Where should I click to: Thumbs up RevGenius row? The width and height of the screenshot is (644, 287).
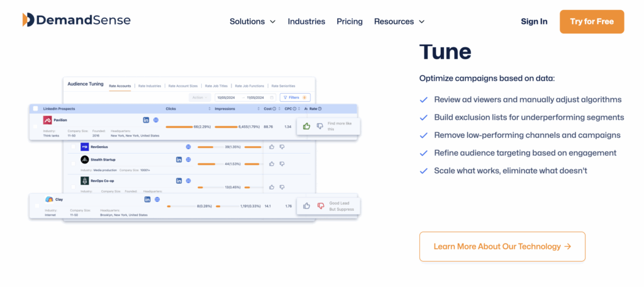272,147
